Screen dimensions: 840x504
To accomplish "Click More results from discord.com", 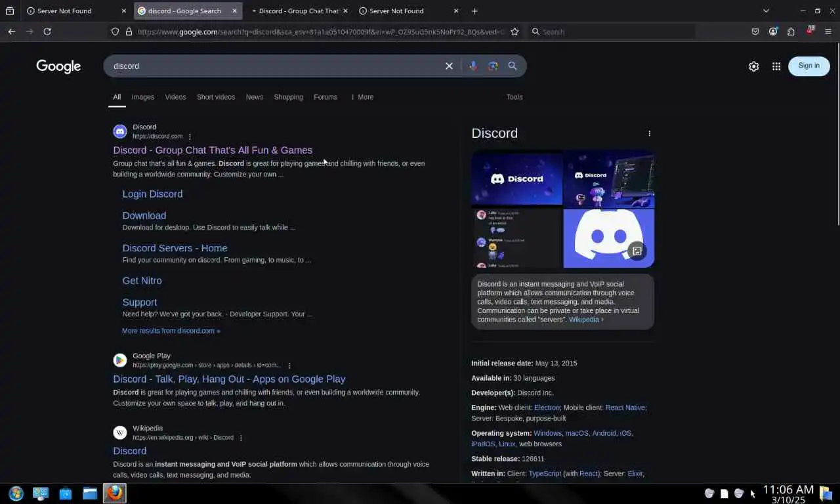I will click(171, 331).
